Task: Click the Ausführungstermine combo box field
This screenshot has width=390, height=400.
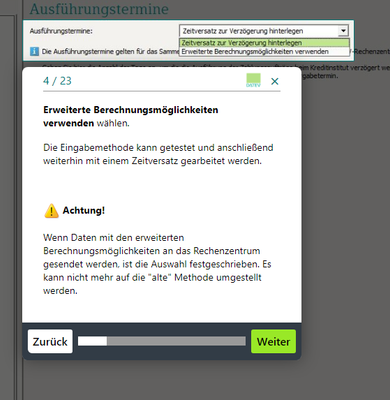Action: [264, 31]
